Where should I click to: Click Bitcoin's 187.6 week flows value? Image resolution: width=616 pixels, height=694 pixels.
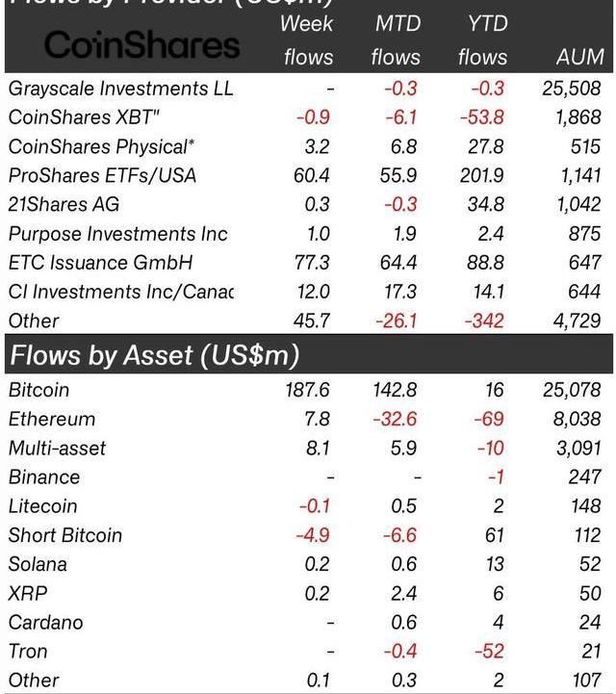tap(308, 390)
